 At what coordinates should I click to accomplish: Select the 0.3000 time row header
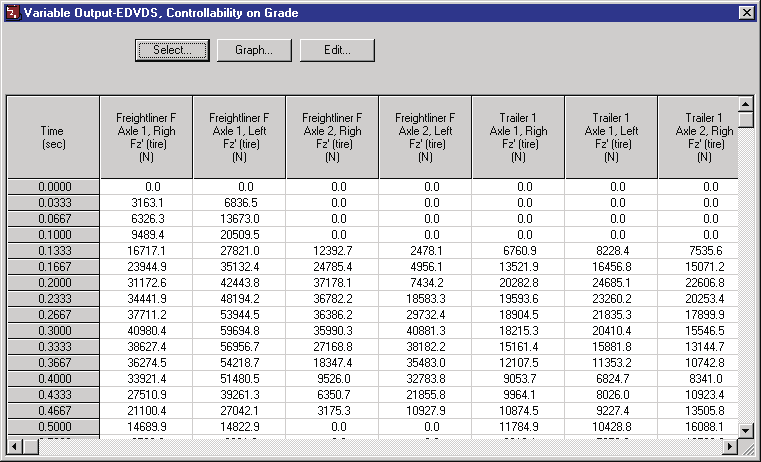(x=53, y=331)
